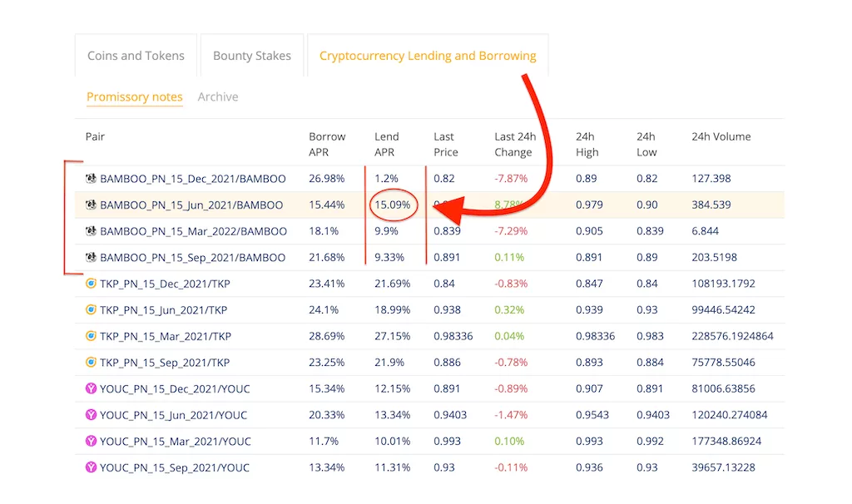Open pair BAMBOO_PN_15_Jun_2021/BAMBOO

click(x=191, y=205)
